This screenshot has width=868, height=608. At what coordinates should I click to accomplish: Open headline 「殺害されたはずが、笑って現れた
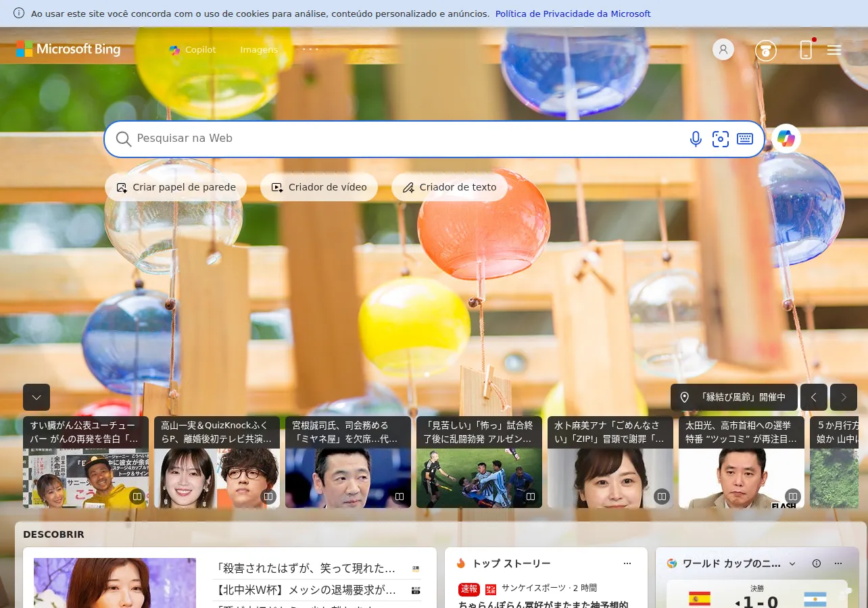point(306,568)
